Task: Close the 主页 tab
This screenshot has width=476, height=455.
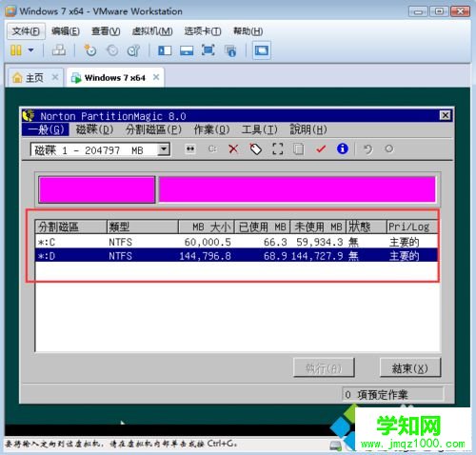Action: (55, 77)
